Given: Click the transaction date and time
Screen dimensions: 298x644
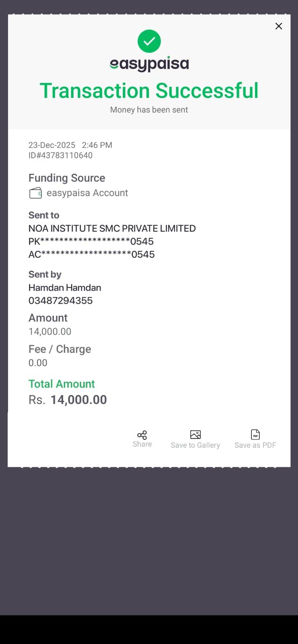Looking at the screenshot, I should tap(70, 145).
